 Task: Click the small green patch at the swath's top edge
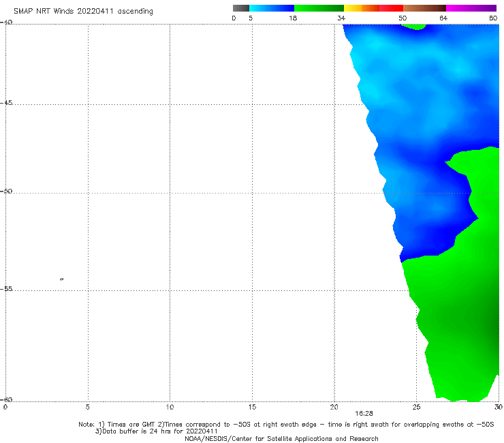(414, 27)
